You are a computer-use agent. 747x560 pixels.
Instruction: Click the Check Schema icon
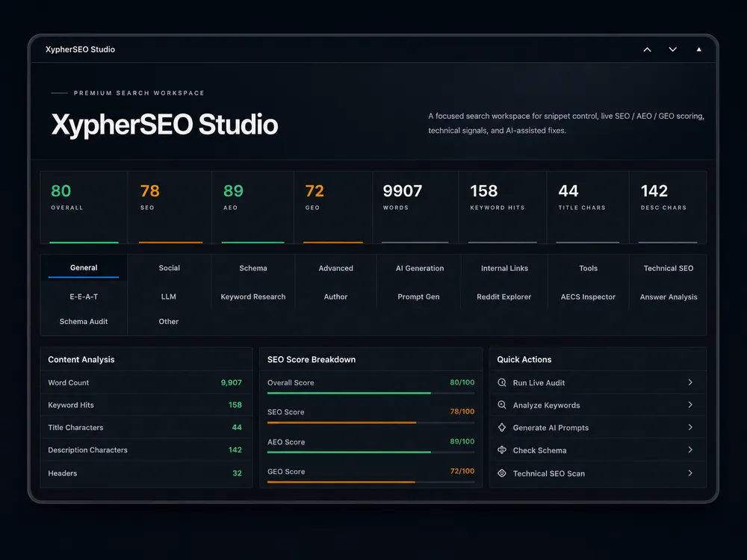pos(502,450)
